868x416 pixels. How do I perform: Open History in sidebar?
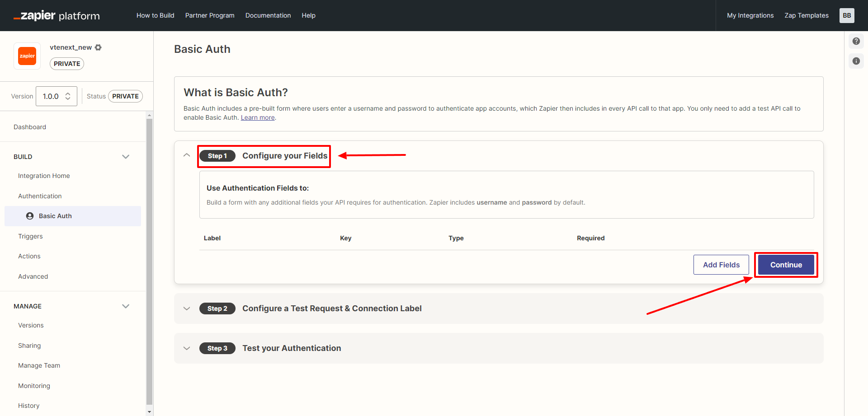point(29,406)
